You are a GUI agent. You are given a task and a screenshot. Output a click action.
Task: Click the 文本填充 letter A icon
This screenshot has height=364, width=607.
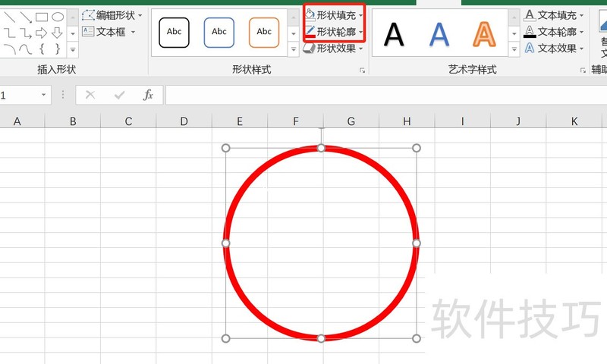[x=530, y=15]
